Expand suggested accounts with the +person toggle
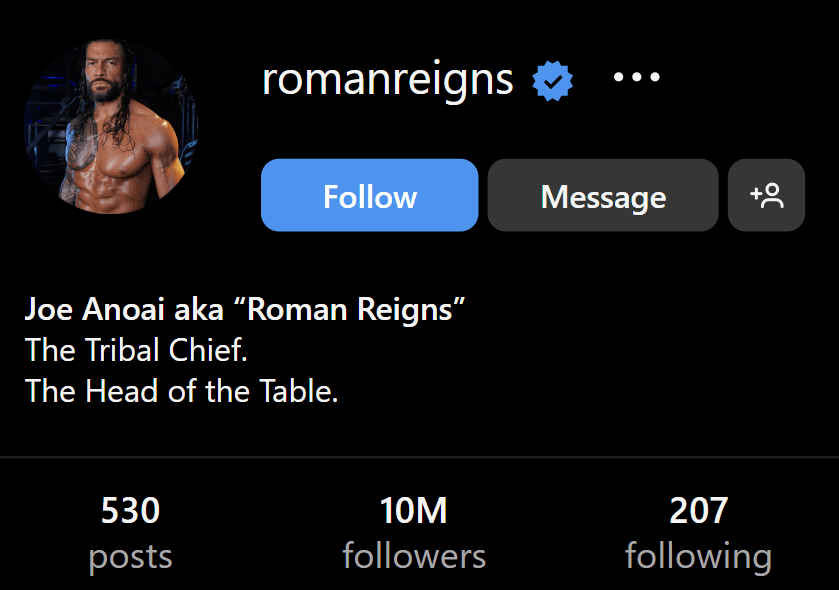Viewport: 839px width, 590px height. (766, 195)
